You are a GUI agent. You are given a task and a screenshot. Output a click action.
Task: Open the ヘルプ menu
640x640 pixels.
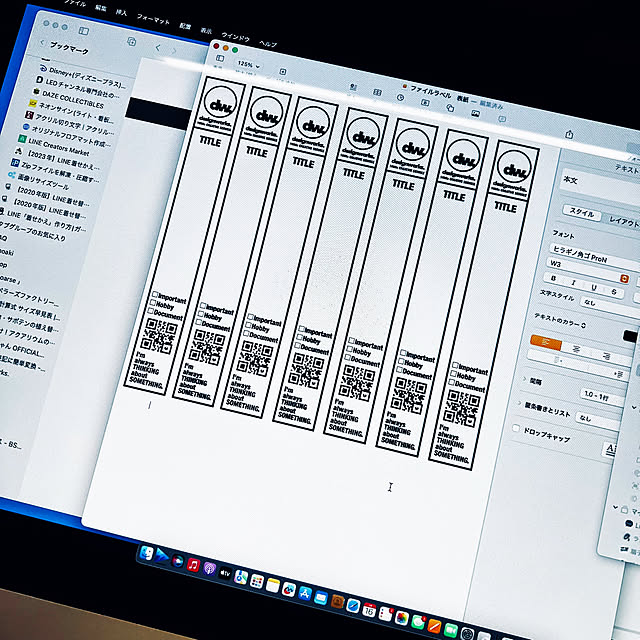pyautogui.click(x=268, y=44)
